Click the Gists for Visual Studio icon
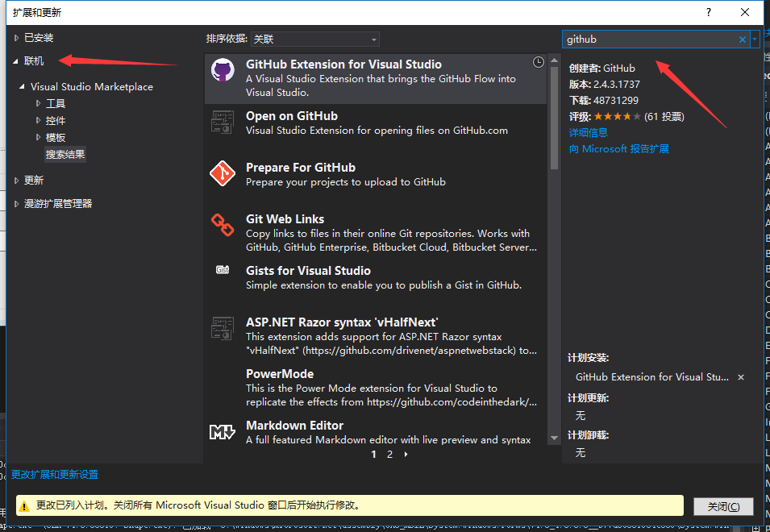This screenshot has height=532, width=770. point(223,269)
